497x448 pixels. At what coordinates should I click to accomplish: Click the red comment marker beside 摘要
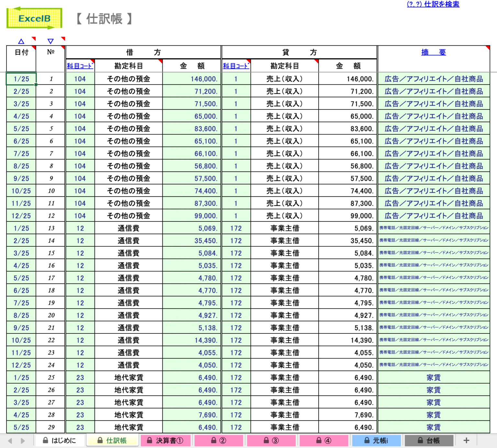(x=487, y=48)
